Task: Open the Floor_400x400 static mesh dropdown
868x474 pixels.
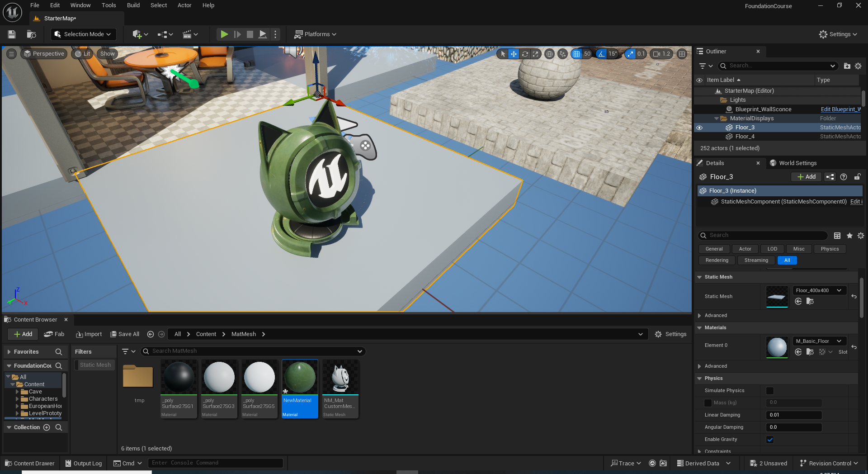Action: coord(819,291)
